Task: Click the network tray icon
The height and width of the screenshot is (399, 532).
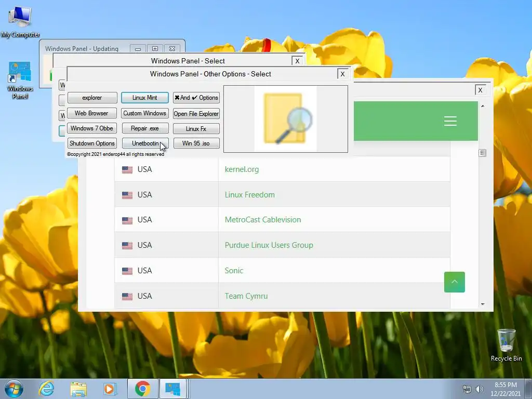Action: (467, 389)
